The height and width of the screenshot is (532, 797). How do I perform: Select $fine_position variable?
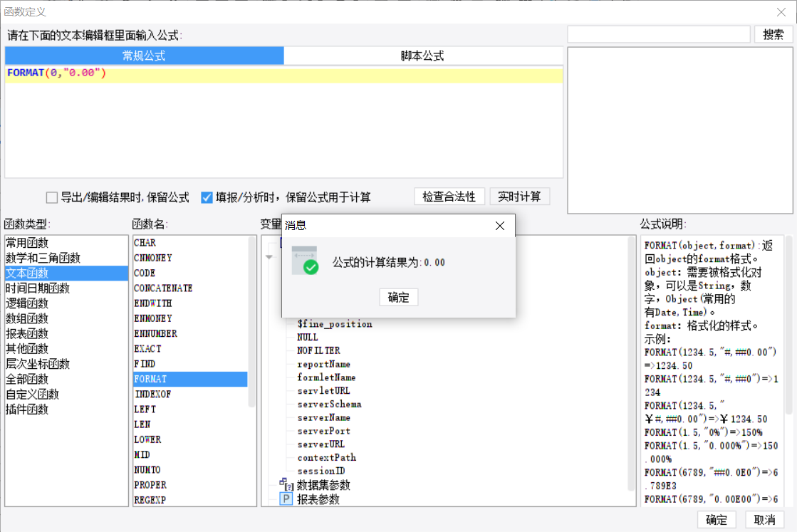click(x=335, y=323)
